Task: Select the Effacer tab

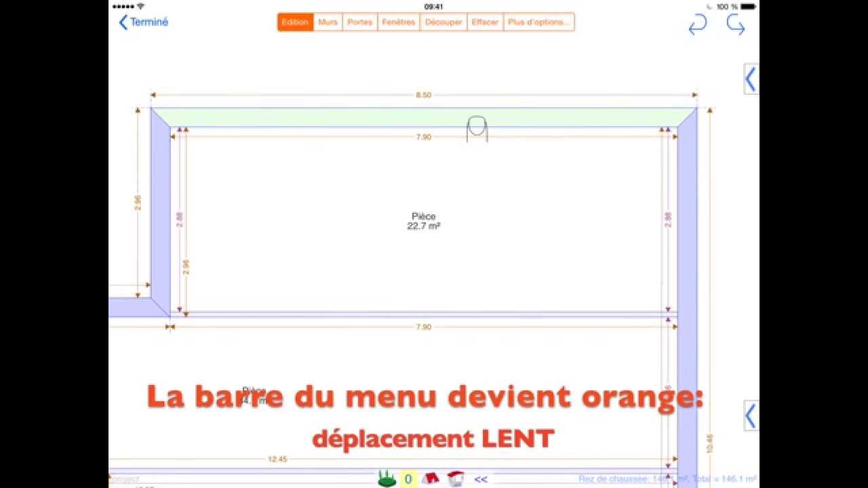Action: click(485, 22)
